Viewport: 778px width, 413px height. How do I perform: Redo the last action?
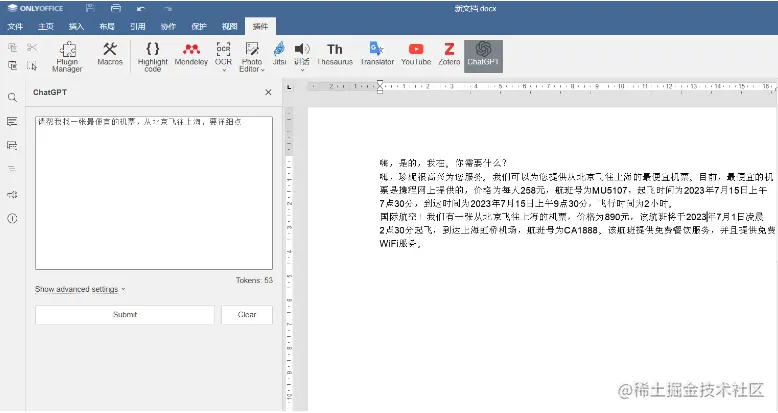pyautogui.click(x=167, y=8)
